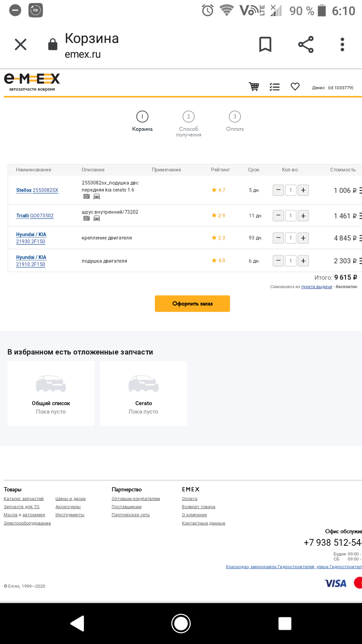This screenshot has height=644, width=362.
Task: Open Каталог запчастей footer link
Action: point(23,499)
